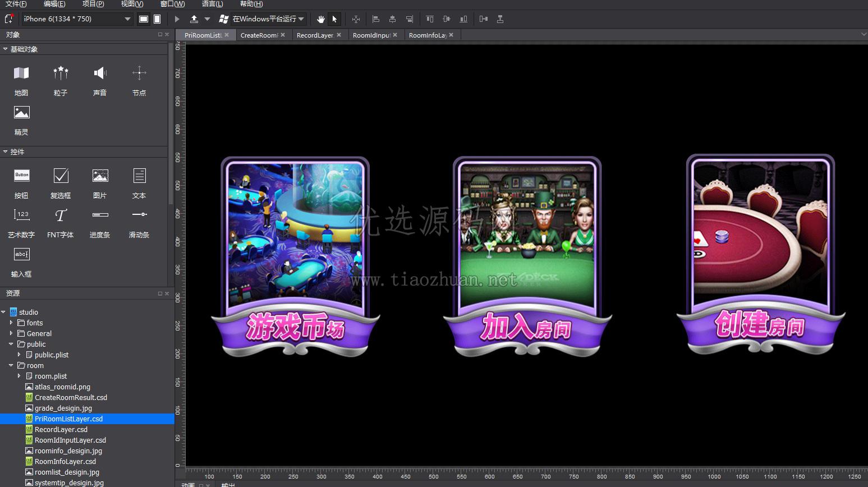Select the hand pan tool
Image resolution: width=868 pixels, height=487 pixels.
click(x=320, y=19)
